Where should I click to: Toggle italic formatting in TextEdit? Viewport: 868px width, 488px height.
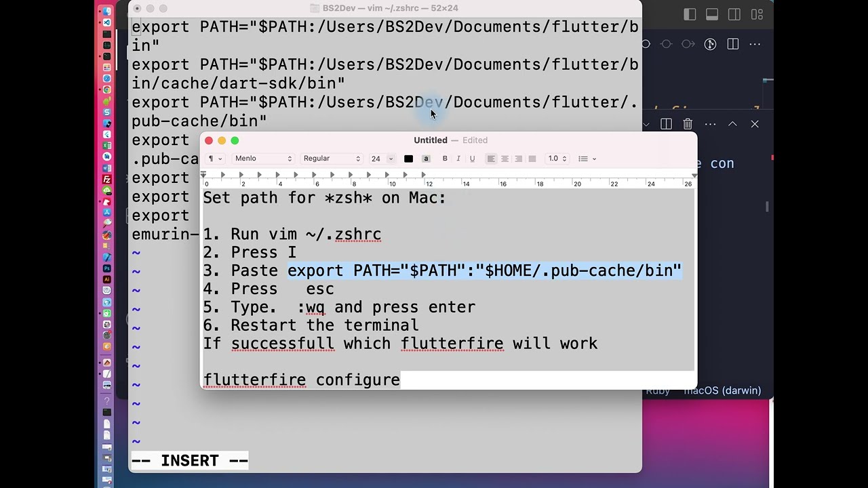point(458,159)
